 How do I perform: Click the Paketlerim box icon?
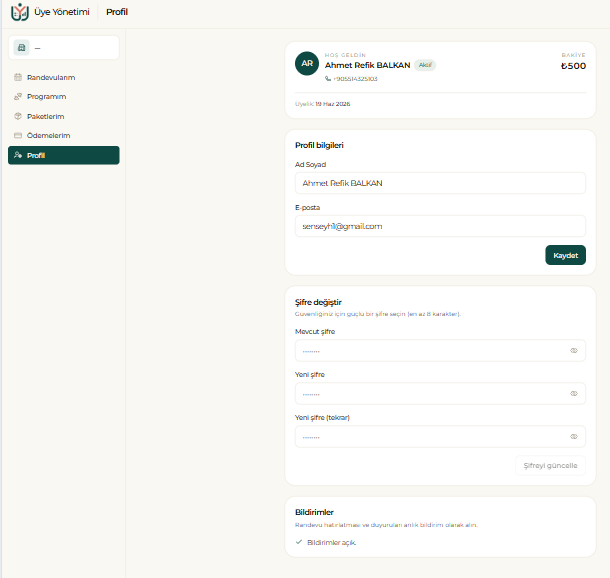coord(18,116)
